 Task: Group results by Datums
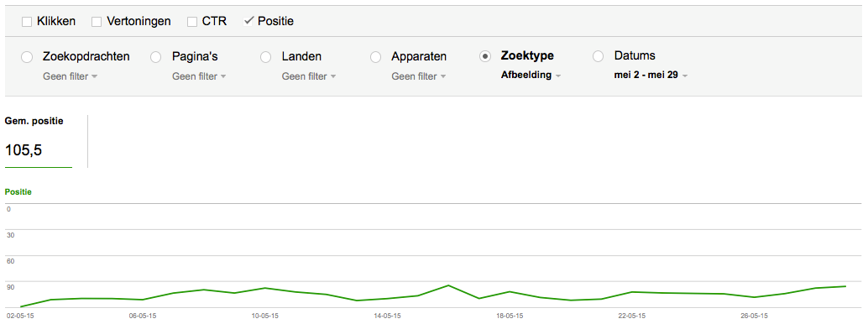[x=598, y=56]
